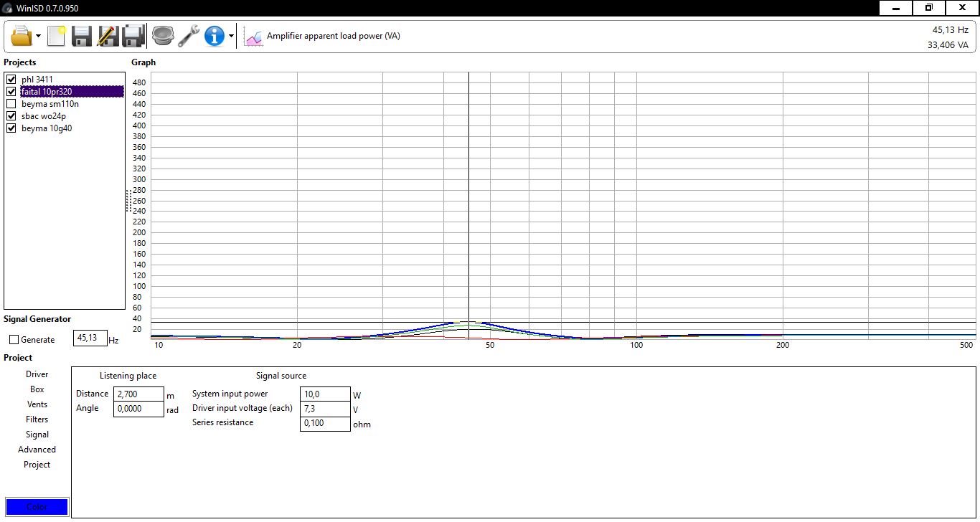Close the WinISD window

pos(962,8)
